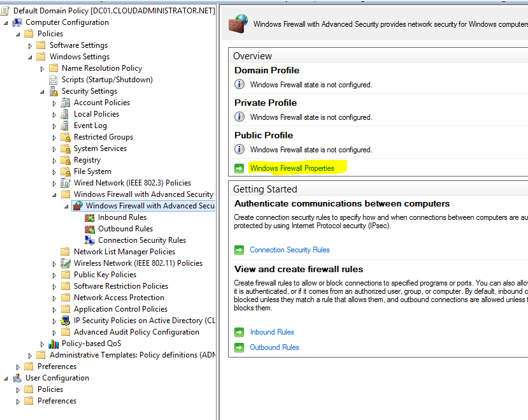Screen dimensions: 528x420
Task: Click green arrow icon beside Windows Firewall Properties
Action: (x=239, y=168)
